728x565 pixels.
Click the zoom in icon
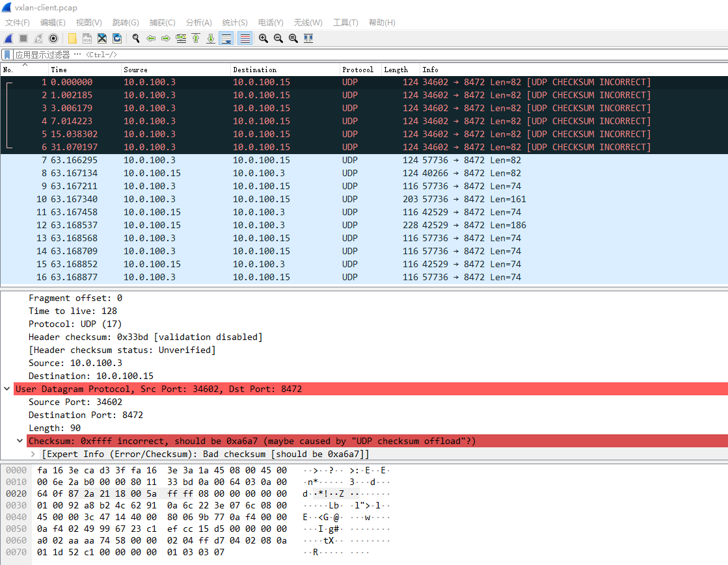[263, 38]
